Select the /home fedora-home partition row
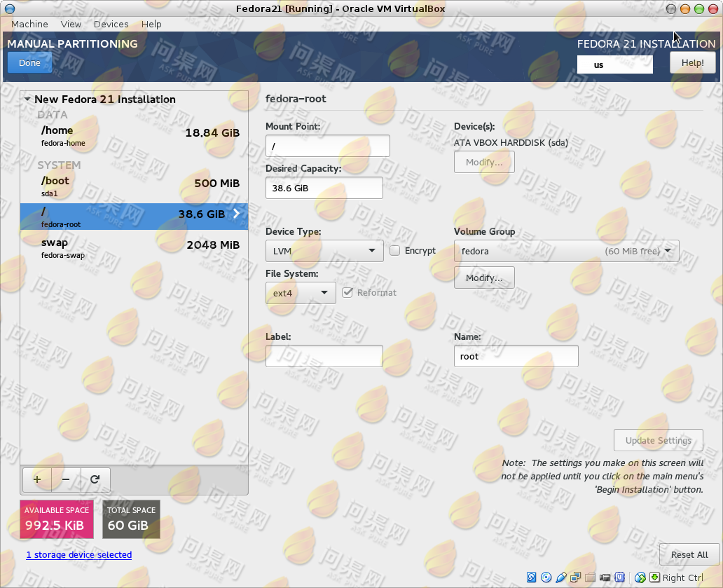This screenshot has height=588, width=723. (135, 135)
